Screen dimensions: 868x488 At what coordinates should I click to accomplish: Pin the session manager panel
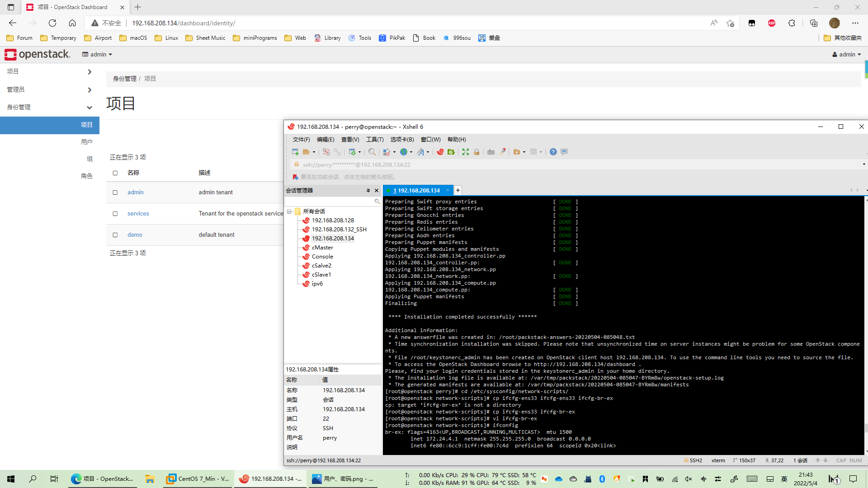pyautogui.click(x=368, y=191)
